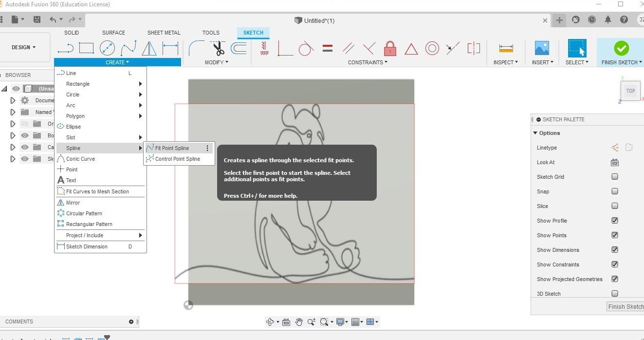Add a new design tab with plus
644x340 pixels.
(x=559, y=20)
